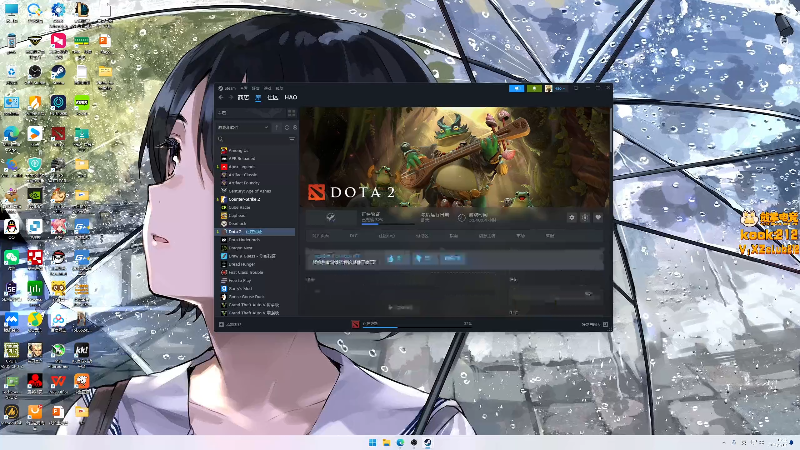Open the account dropdown beside the avatar
The height and width of the screenshot is (450, 800).
(560, 88)
